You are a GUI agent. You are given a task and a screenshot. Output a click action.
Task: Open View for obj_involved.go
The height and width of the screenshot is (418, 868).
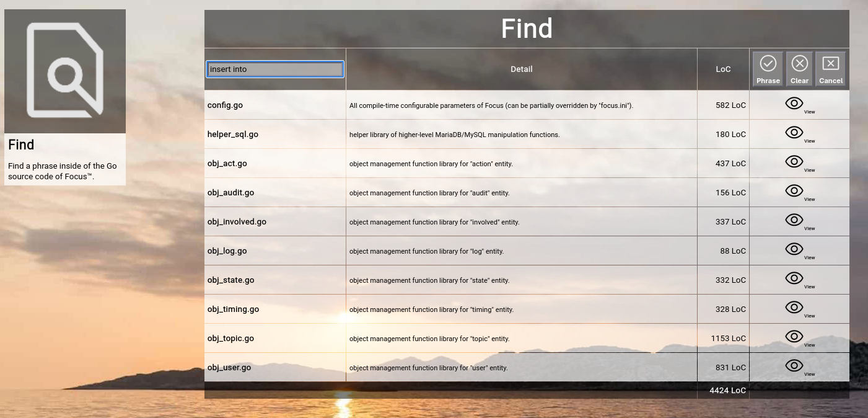[794, 220]
